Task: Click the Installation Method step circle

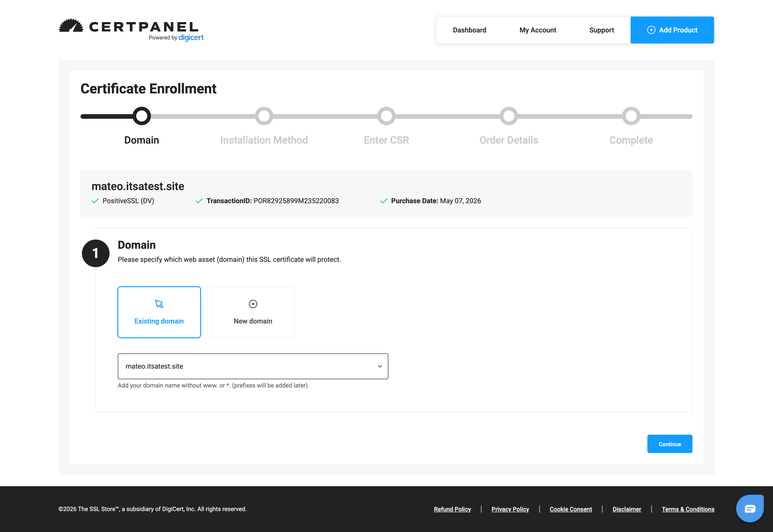Action: [264, 116]
